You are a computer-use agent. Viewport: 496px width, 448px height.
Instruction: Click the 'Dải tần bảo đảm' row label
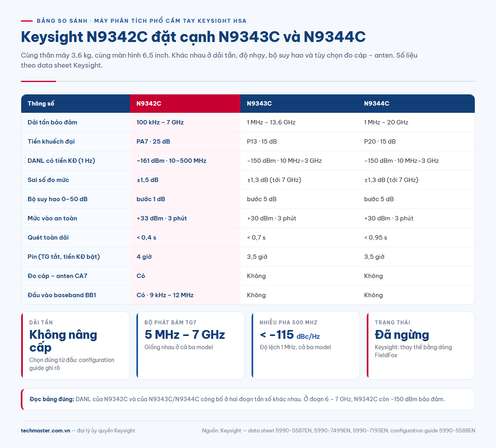52,122
